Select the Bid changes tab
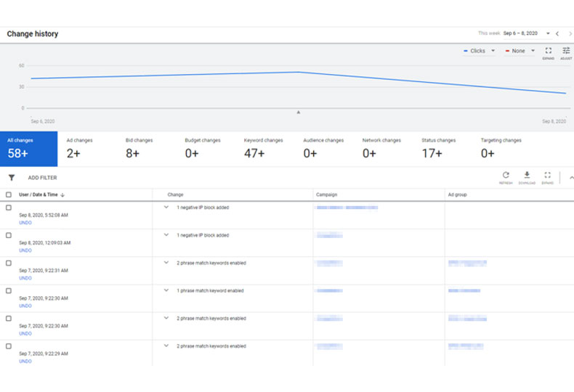The width and height of the screenshot is (574, 392). click(x=140, y=148)
